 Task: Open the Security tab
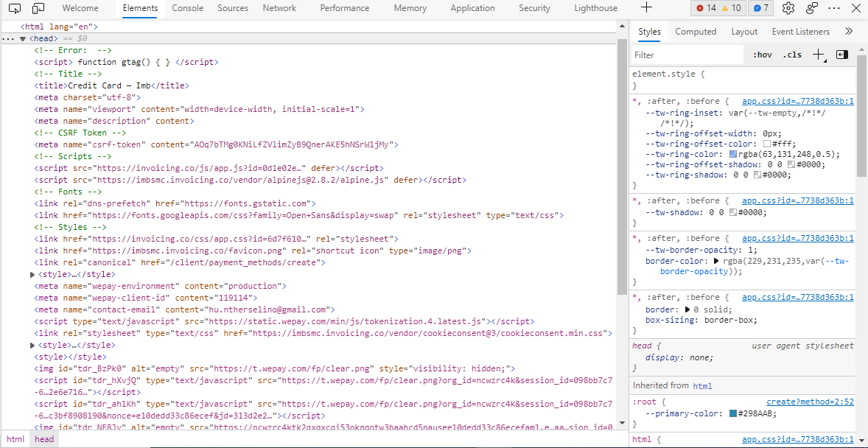point(535,8)
